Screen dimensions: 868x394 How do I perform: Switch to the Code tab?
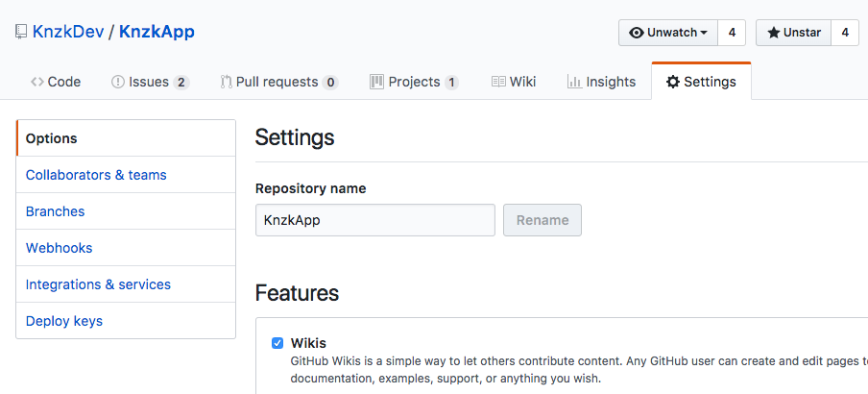coord(56,82)
